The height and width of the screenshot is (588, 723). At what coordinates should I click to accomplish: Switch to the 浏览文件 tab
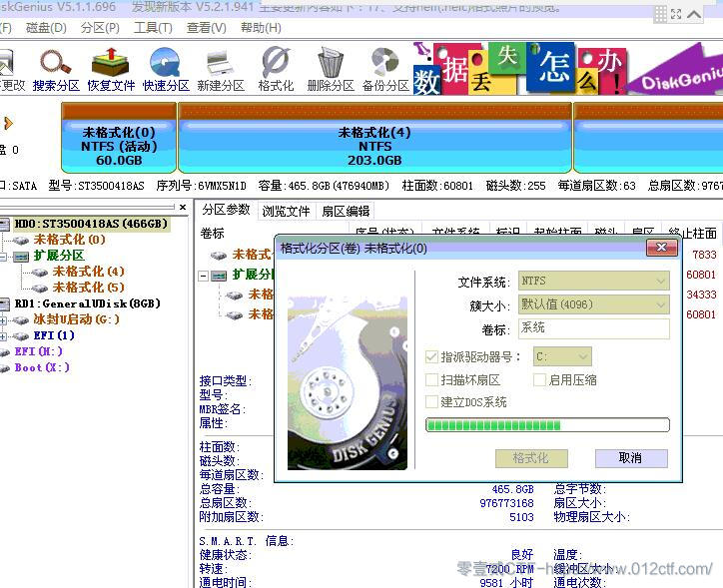tap(286, 211)
